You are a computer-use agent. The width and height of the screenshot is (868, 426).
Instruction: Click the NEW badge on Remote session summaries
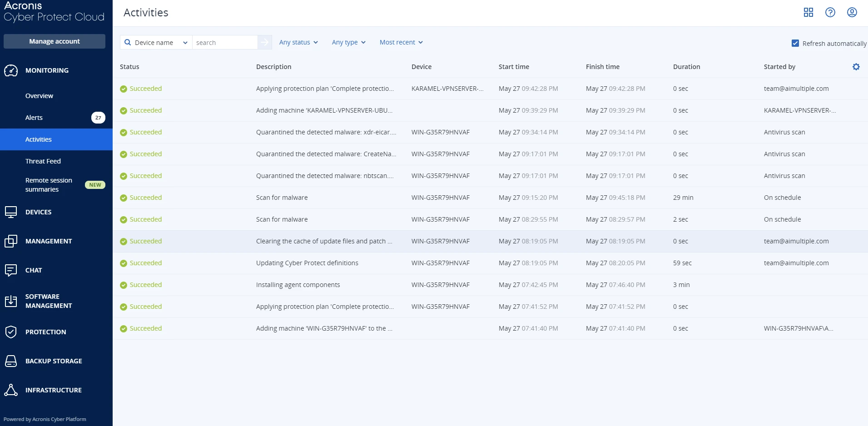tap(95, 185)
